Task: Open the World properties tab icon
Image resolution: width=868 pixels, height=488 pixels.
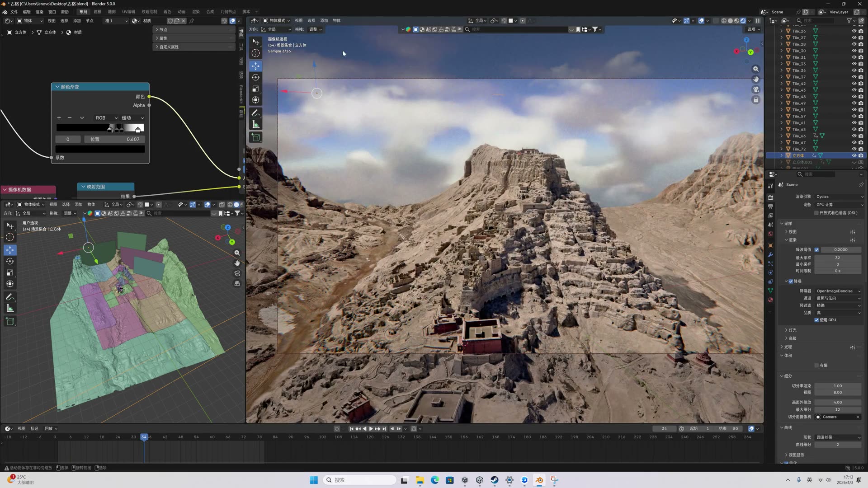Action: [x=770, y=234]
